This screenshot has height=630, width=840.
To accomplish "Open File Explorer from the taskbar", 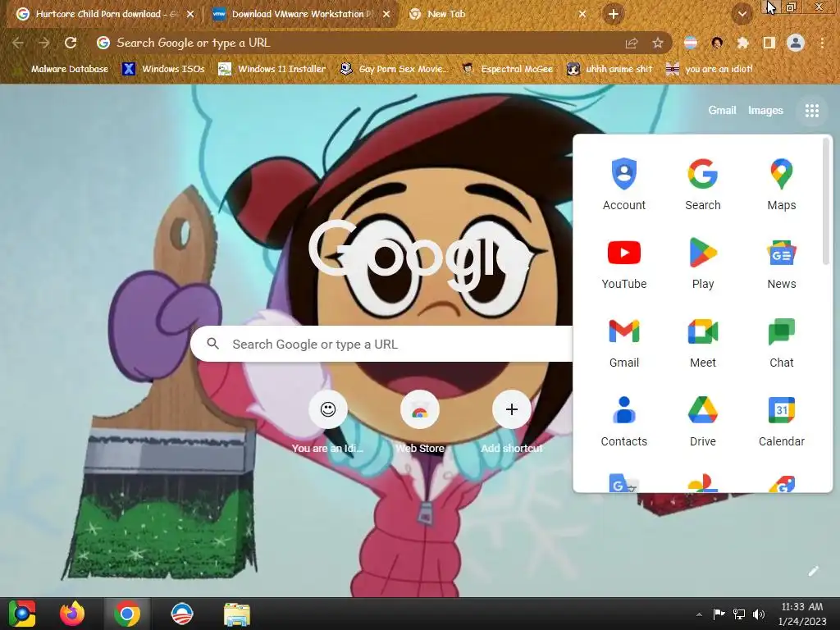I will click(x=237, y=614).
